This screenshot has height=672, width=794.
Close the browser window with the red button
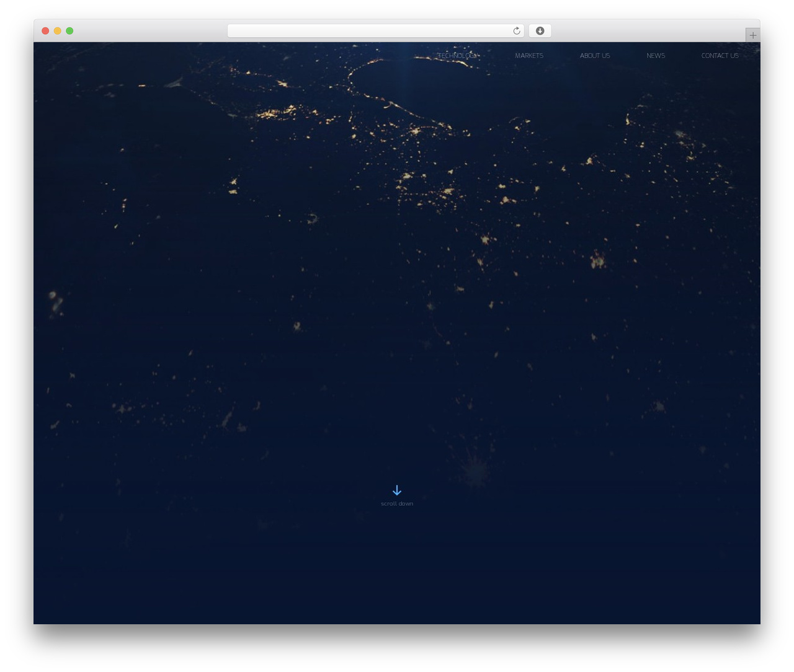tap(45, 31)
